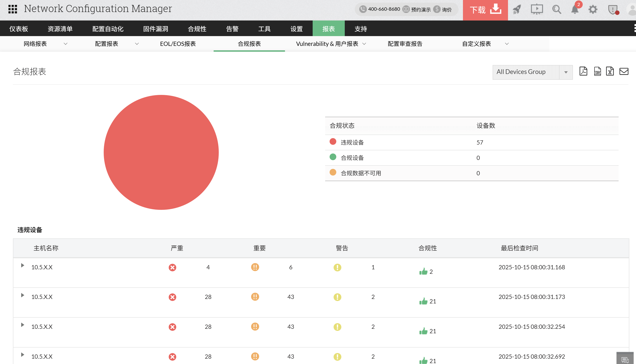Open notifications via the bell icon
The width and height of the screenshot is (636, 364).
[x=575, y=10]
